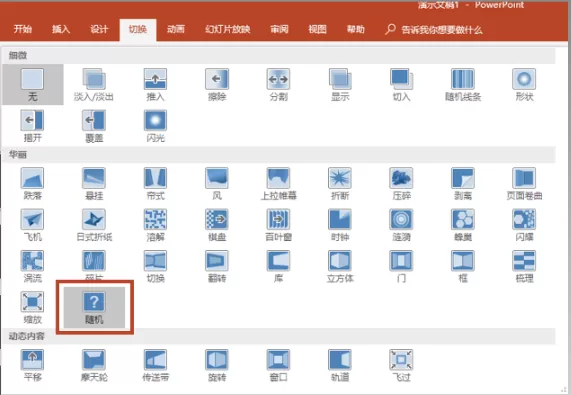Viewport: 571px width, 395px height.
Task: Open the 视图 View tab
Action: (318, 29)
